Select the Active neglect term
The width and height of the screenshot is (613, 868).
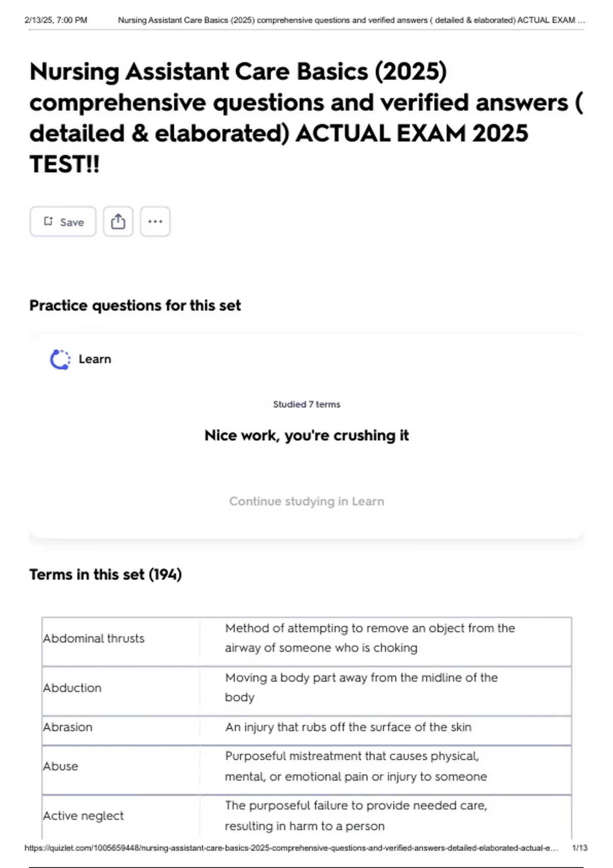pos(83,816)
